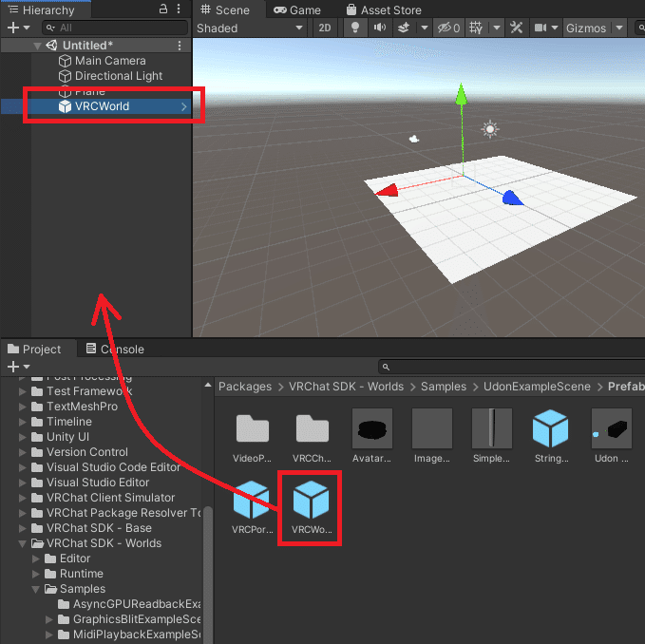This screenshot has width=645, height=644.
Task: Open the component editor tools icon
Action: click(x=516, y=28)
